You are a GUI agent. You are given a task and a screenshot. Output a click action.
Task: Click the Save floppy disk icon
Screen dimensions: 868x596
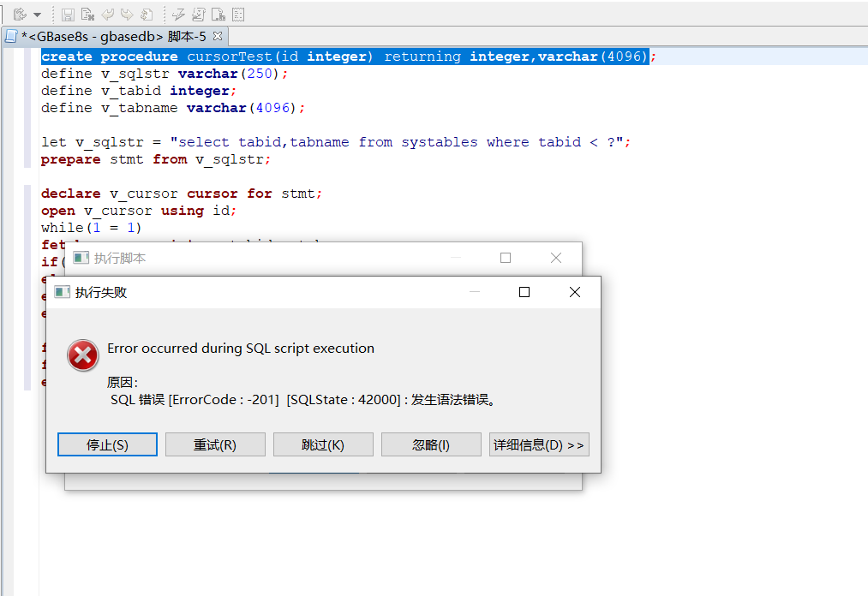click(x=68, y=15)
